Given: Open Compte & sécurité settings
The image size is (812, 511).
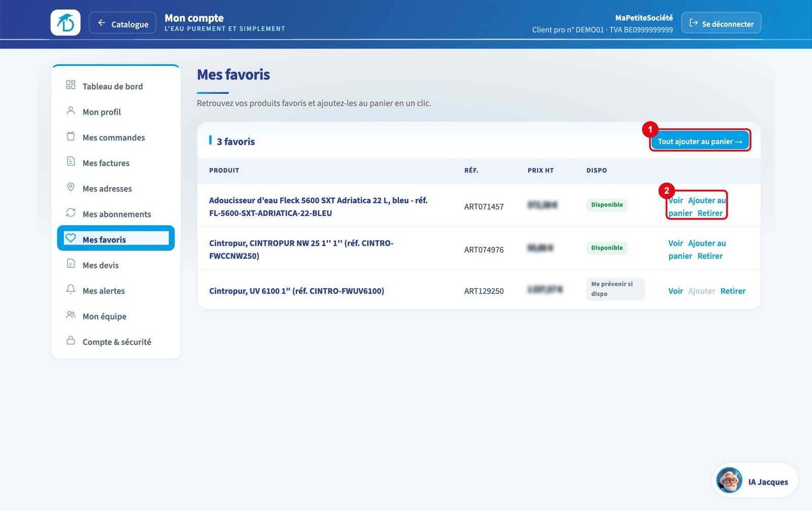Looking at the screenshot, I should (116, 342).
